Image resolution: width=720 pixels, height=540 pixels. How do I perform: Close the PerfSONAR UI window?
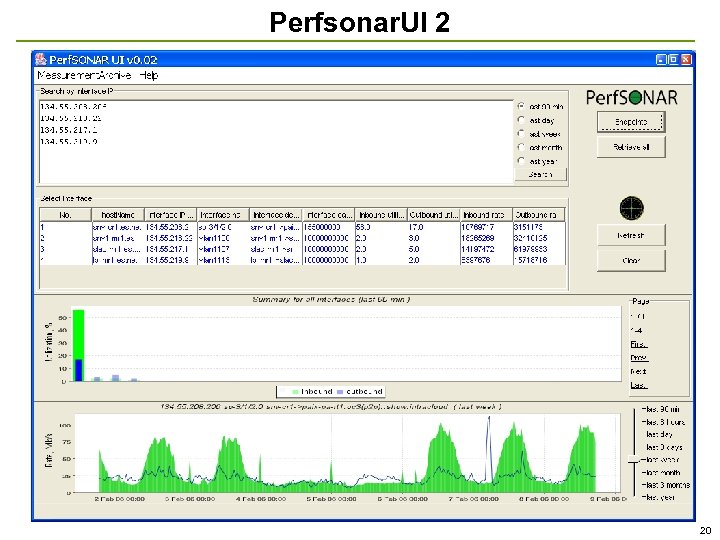tap(686, 60)
